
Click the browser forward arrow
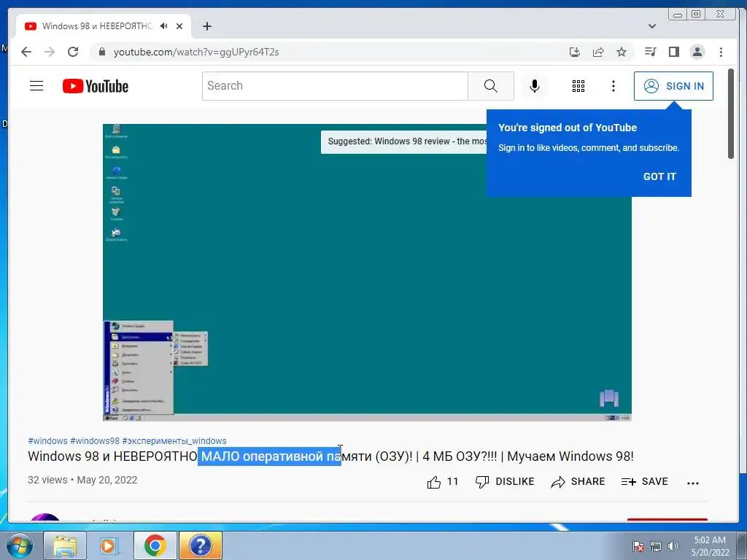(x=50, y=52)
